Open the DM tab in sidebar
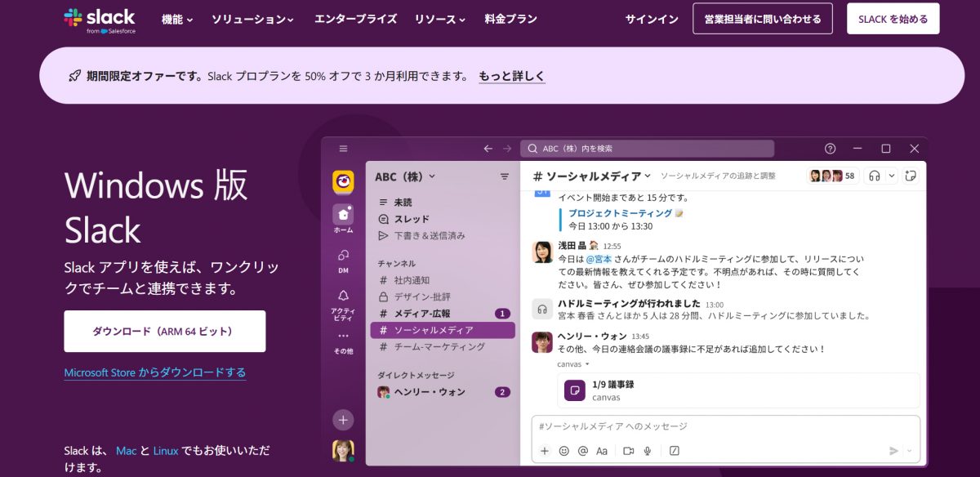The height and width of the screenshot is (477, 980). [x=343, y=260]
